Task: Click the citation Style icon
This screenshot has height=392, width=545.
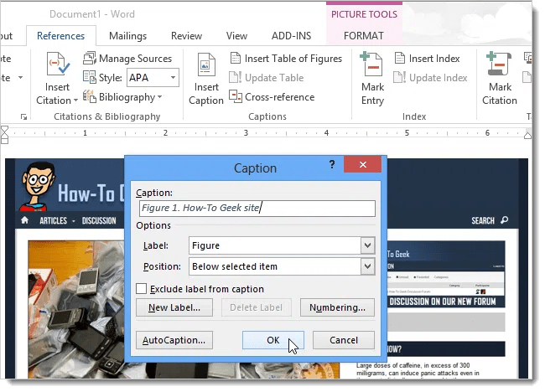Action: pos(90,77)
